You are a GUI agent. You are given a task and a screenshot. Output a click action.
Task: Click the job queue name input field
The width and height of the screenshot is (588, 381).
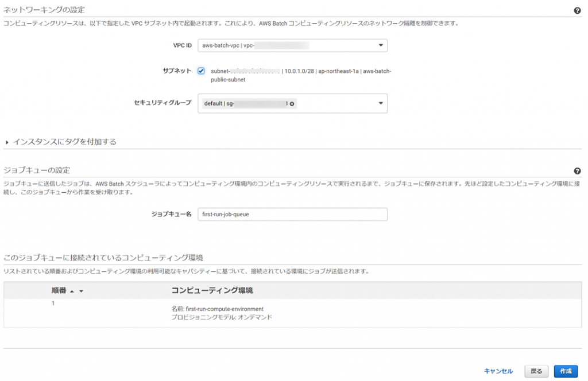point(292,214)
